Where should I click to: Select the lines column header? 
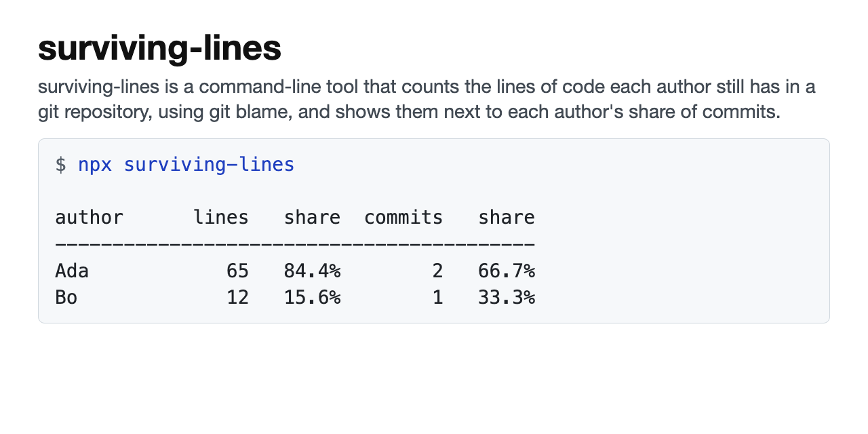(221, 217)
